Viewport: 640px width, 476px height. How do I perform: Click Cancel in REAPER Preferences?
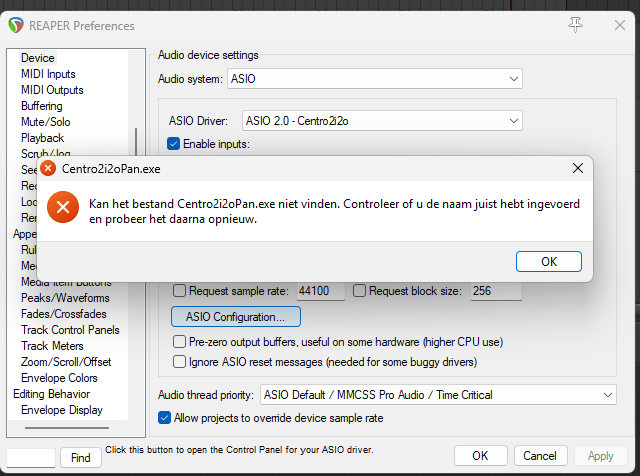point(540,456)
